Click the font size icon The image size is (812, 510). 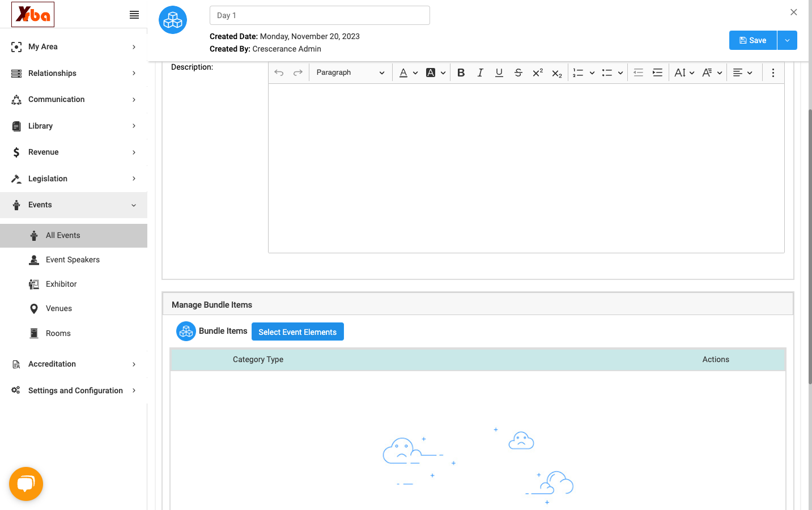point(680,73)
